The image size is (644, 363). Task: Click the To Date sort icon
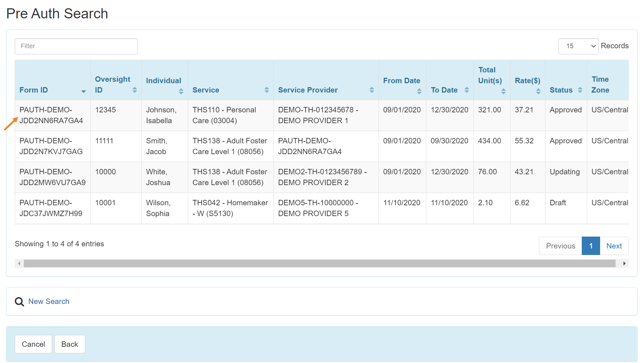(x=467, y=90)
